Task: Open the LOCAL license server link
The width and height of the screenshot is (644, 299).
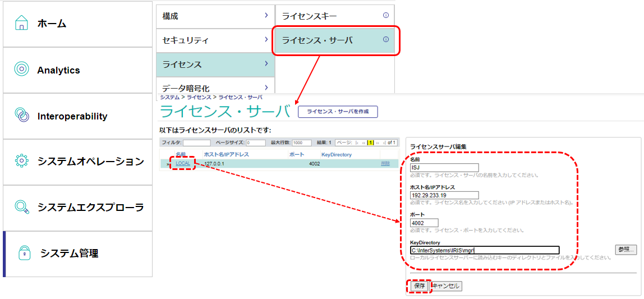Action: click(x=182, y=163)
